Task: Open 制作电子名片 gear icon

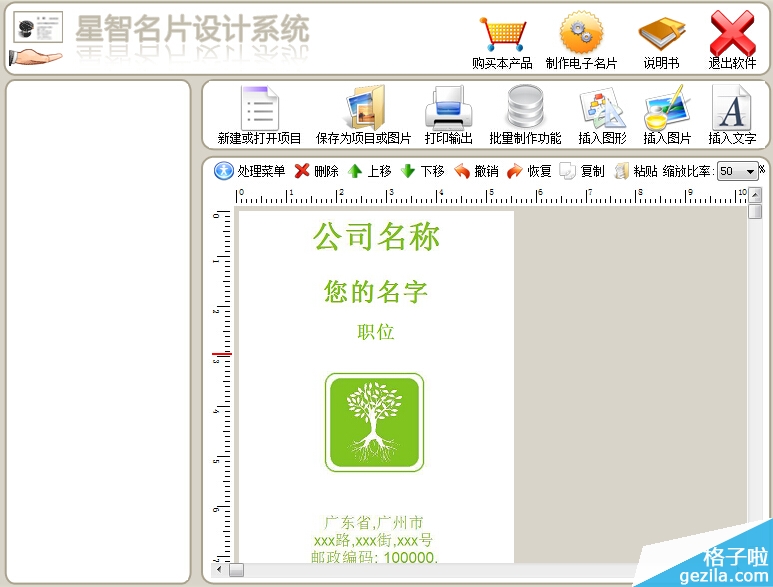Action: pyautogui.click(x=581, y=36)
